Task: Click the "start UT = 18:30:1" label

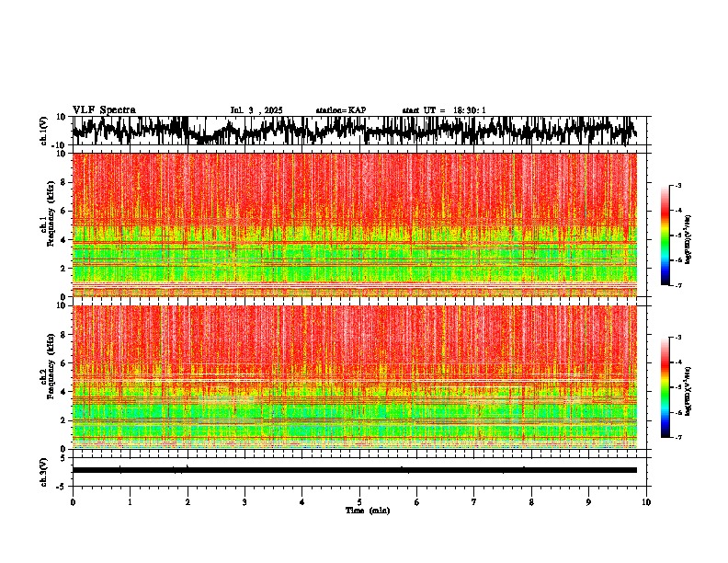Action: point(444,110)
